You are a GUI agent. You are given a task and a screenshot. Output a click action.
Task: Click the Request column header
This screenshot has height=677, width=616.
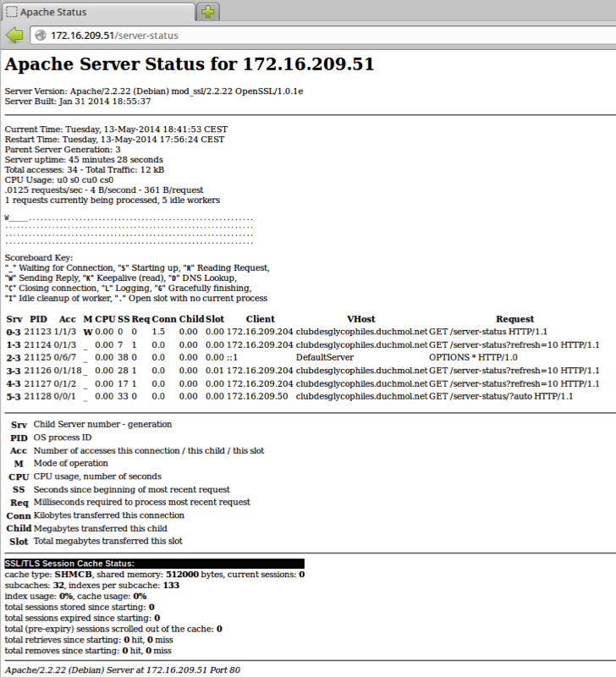pos(514,319)
